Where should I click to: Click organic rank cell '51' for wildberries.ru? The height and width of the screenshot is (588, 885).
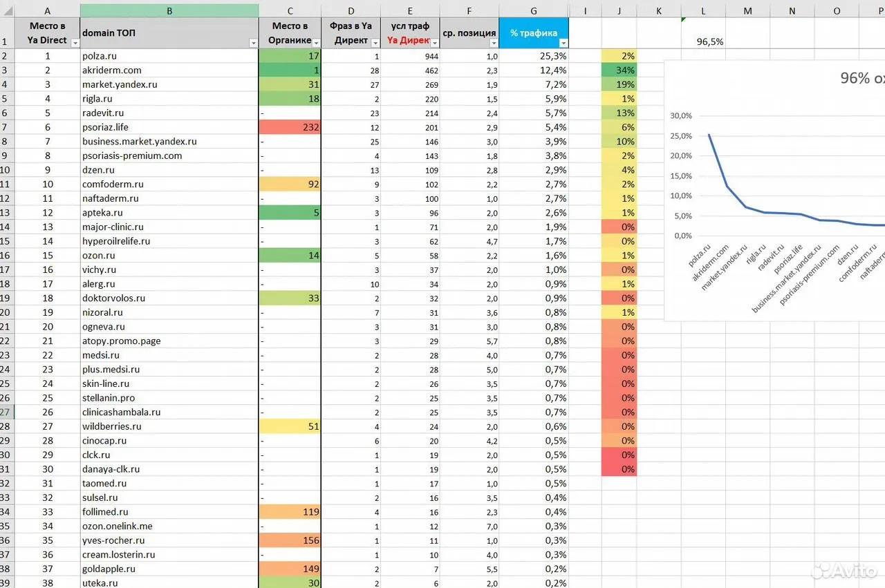(290, 426)
